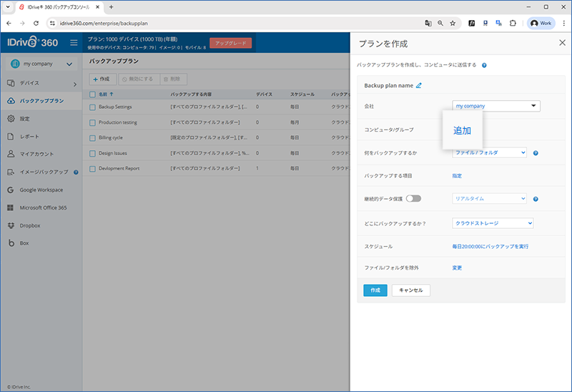Open the hamburger menu beside IDrive 360 logo

pyautogui.click(x=74, y=43)
